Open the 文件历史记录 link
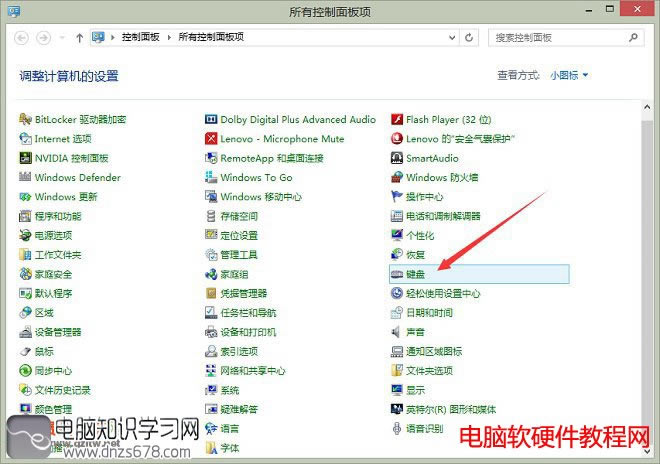660x464 pixels. [63, 390]
